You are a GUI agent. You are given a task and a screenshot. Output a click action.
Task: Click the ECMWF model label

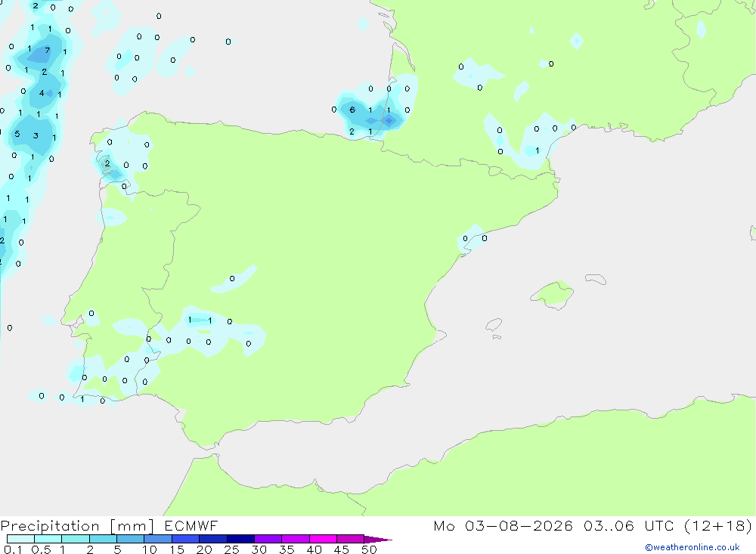pyautogui.click(x=191, y=525)
